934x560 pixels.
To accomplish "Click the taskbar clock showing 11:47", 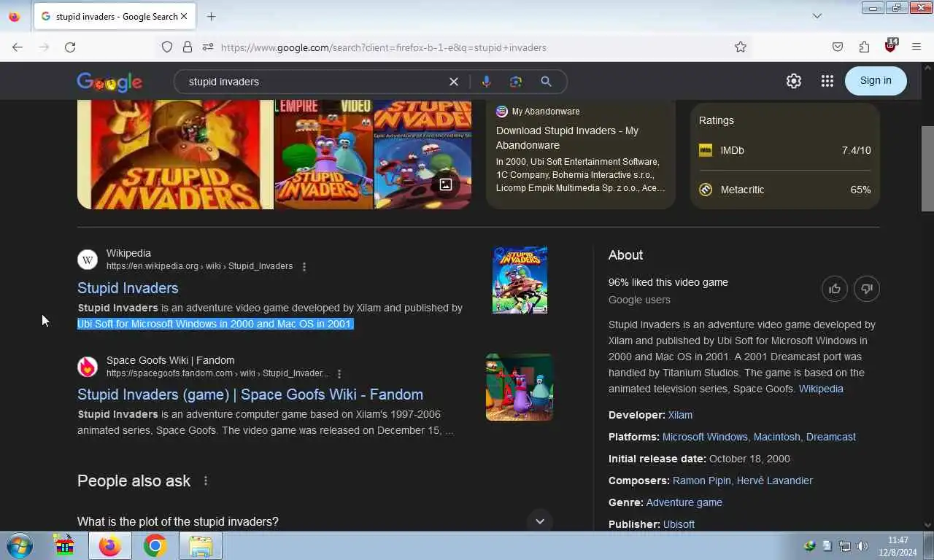I will tap(898, 546).
